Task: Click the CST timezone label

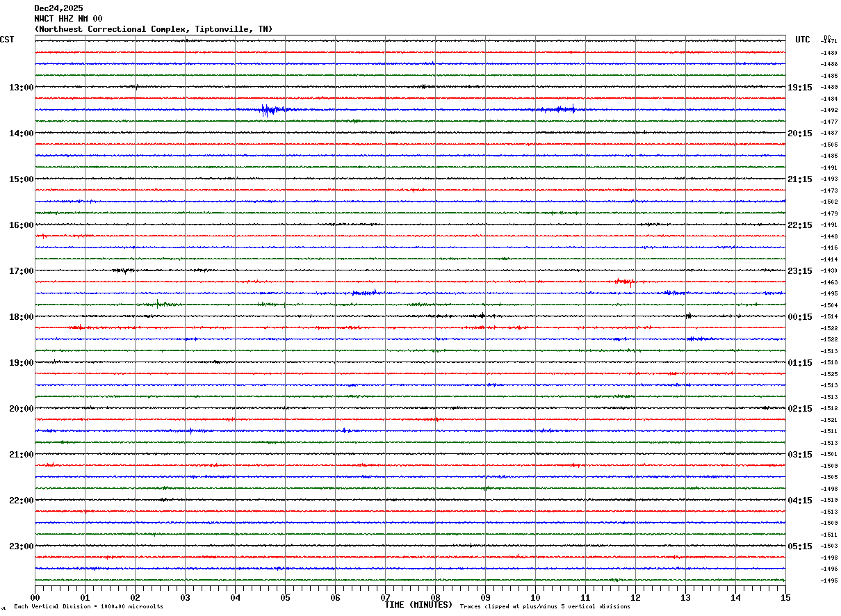Action: 7,40
